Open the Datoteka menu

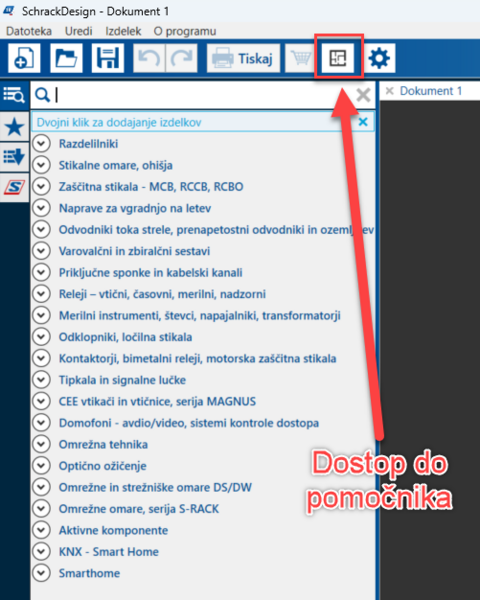click(x=29, y=31)
